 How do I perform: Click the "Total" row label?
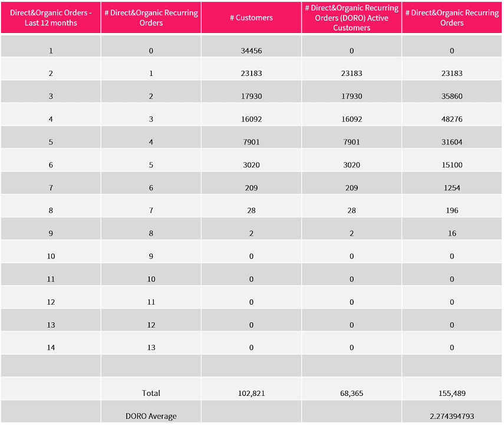coord(151,393)
